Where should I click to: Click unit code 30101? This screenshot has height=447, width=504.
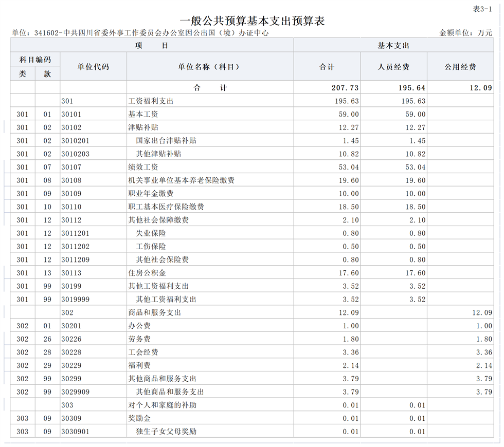[71, 114]
